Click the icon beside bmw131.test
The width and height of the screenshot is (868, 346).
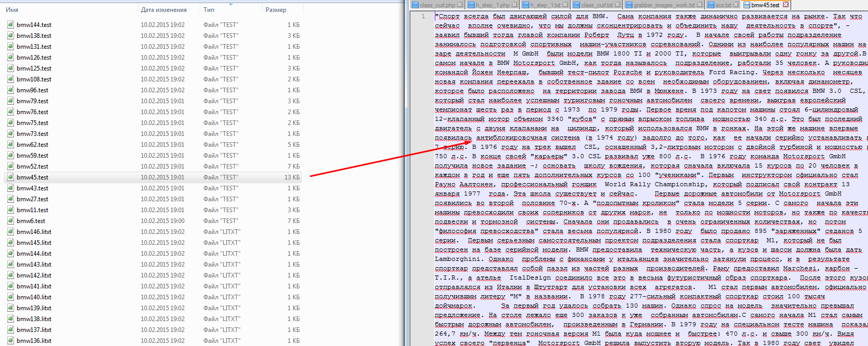coord(10,46)
